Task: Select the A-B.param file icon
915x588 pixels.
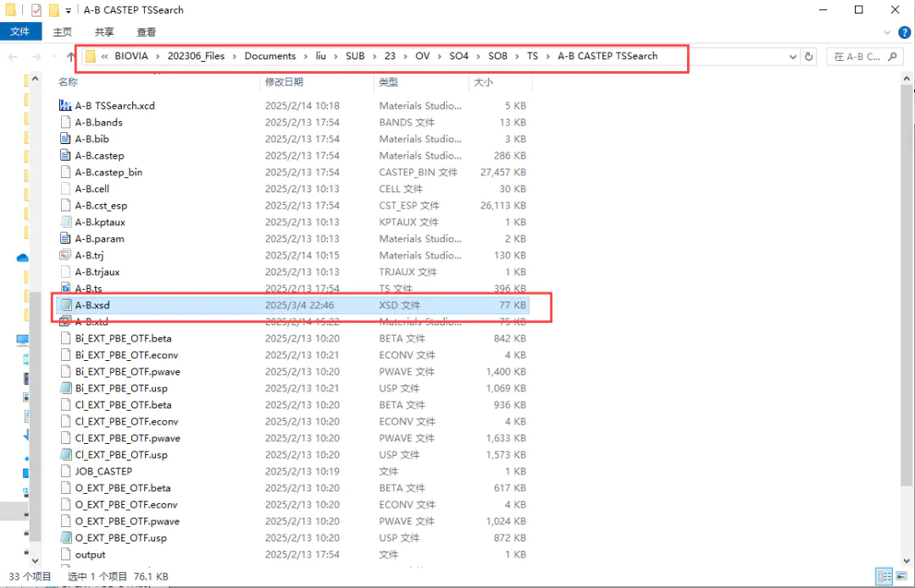Action: [66, 239]
